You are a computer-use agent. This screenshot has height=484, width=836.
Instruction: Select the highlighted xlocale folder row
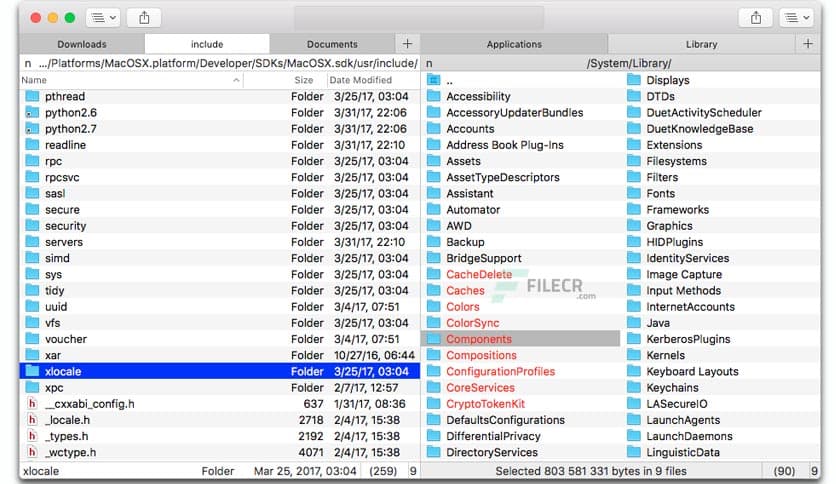[x=220, y=372]
